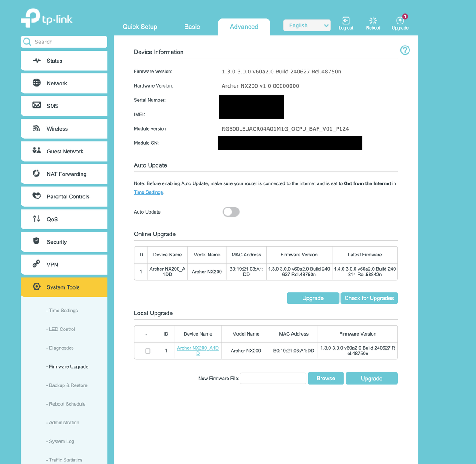Click the Wireless signal icon

point(37,128)
